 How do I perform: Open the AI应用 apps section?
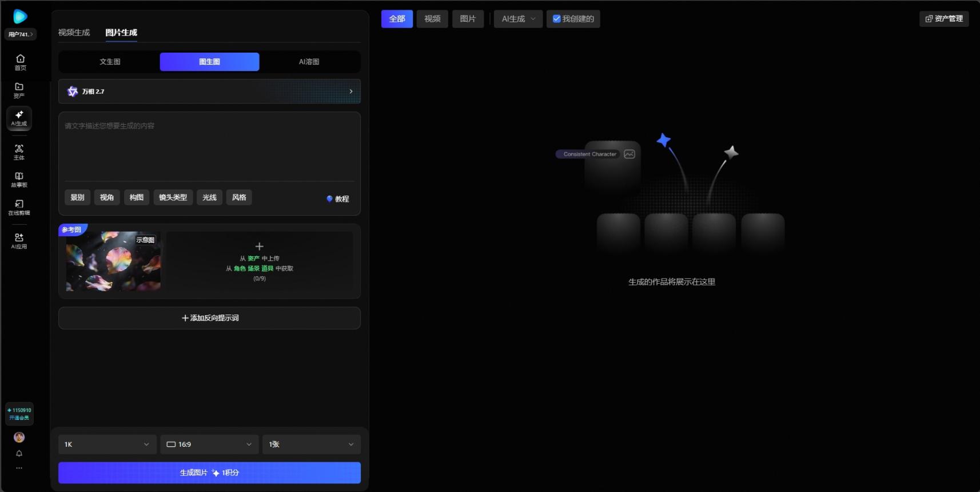(x=19, y=241)
